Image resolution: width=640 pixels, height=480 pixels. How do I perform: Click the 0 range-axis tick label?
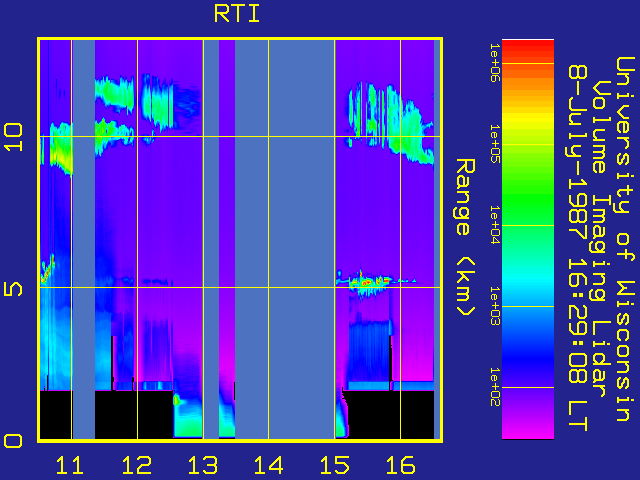click(x=13, y=441)
